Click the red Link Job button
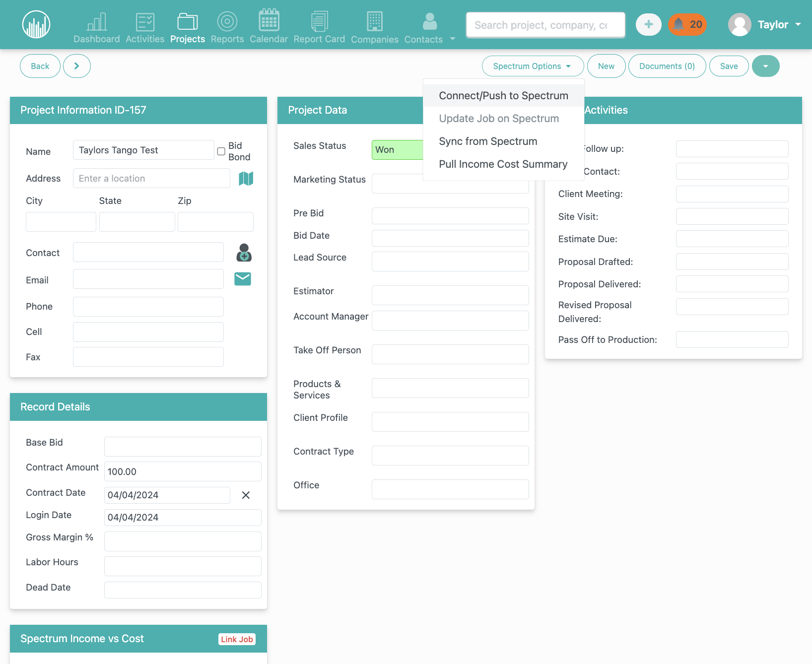 coord(237,639)
